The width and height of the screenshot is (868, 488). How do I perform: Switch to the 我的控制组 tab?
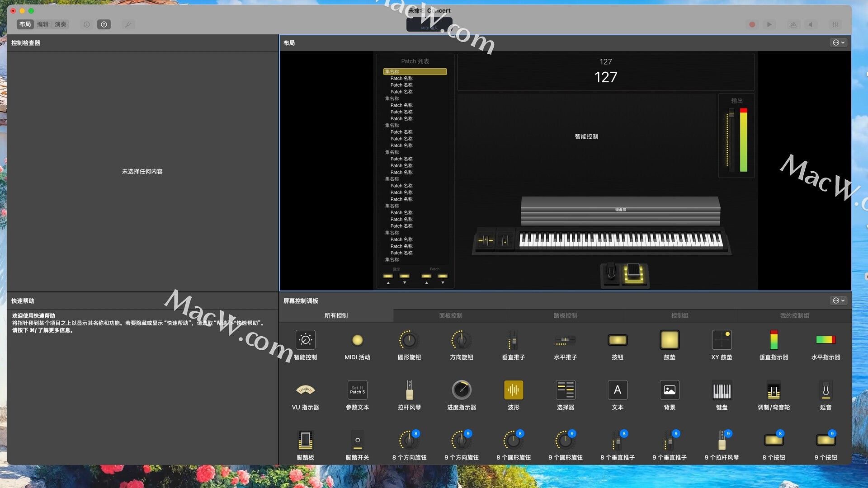pyautogui.click(x=794, y=315)
